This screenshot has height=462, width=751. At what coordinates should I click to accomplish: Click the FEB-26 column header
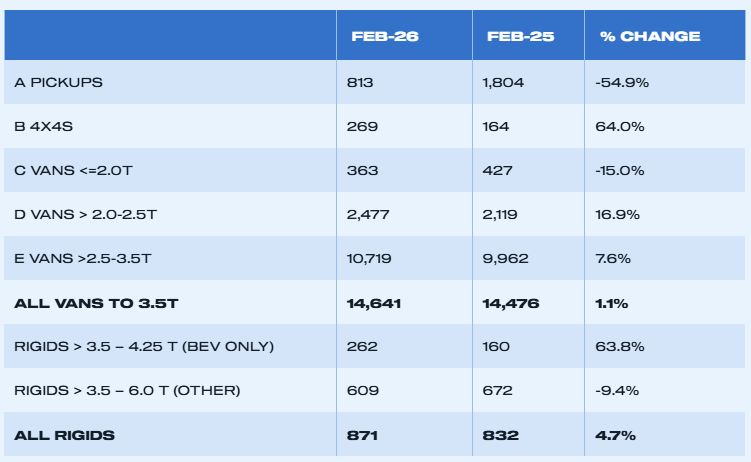point(385,36)
